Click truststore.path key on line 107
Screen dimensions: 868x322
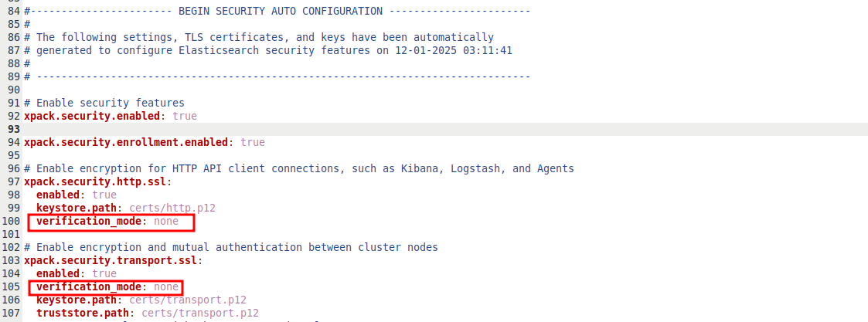click(x=83, y=314)
